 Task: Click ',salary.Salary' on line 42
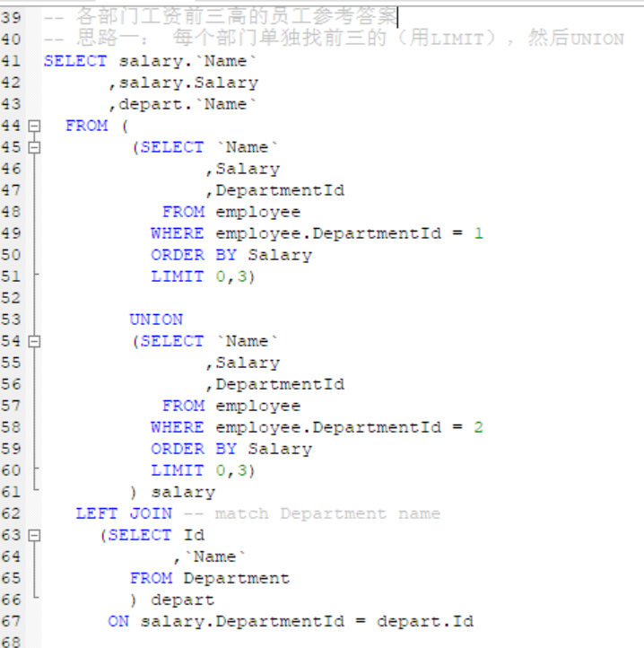(183, 83)
